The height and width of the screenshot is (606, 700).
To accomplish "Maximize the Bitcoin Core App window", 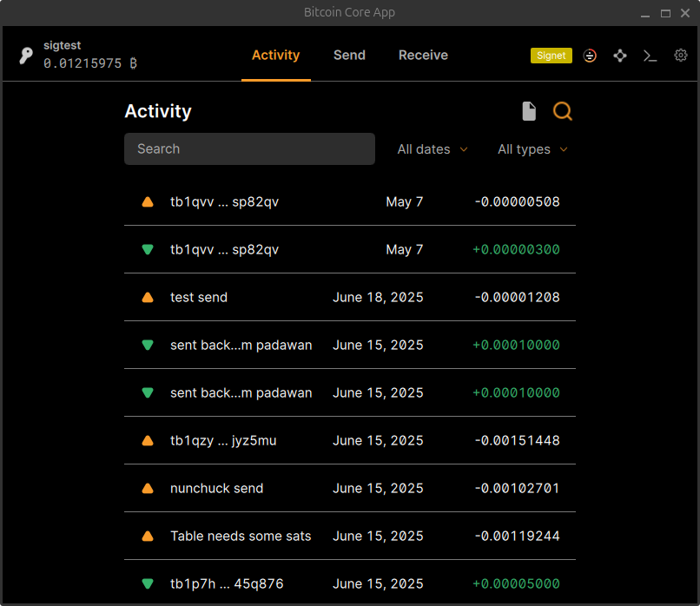I will click(665, 13).
